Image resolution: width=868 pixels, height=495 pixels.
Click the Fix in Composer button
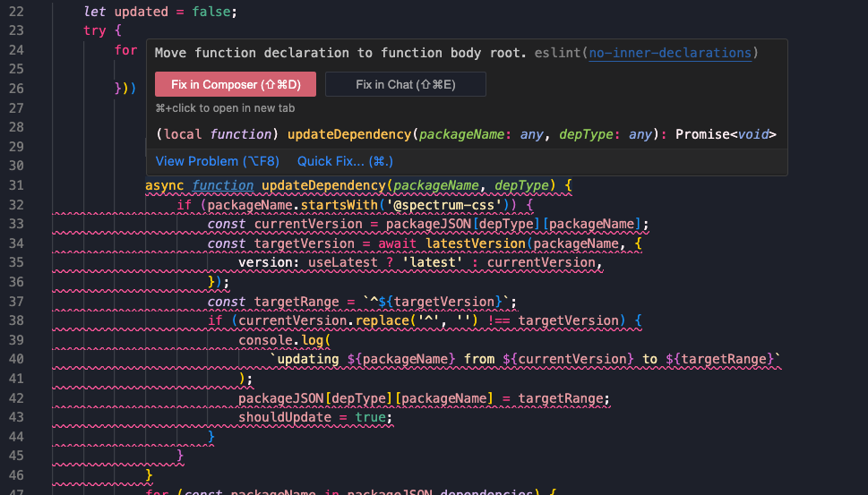236,84
